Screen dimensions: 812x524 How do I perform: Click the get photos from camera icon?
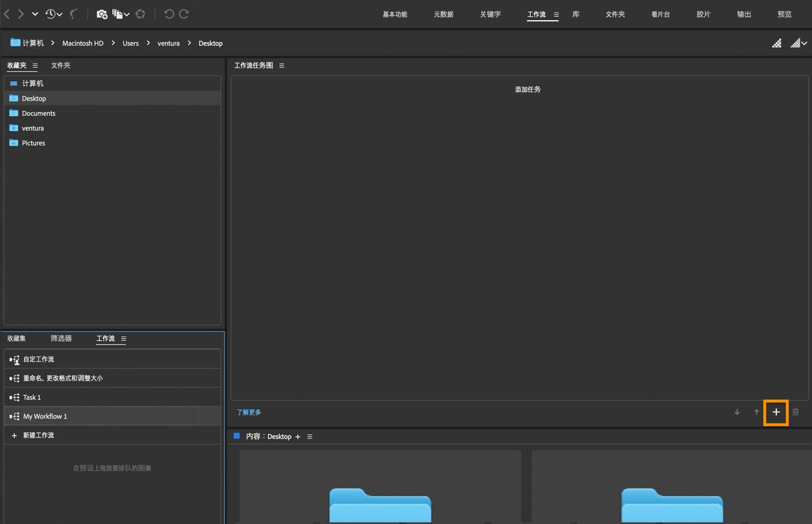click(x=101, y=14)
